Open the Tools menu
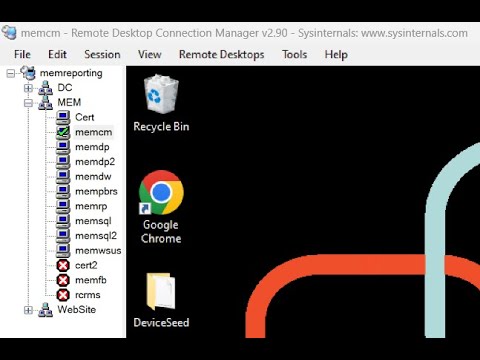Viewport: 480px width, 360px height. click(x=294, y=54)
